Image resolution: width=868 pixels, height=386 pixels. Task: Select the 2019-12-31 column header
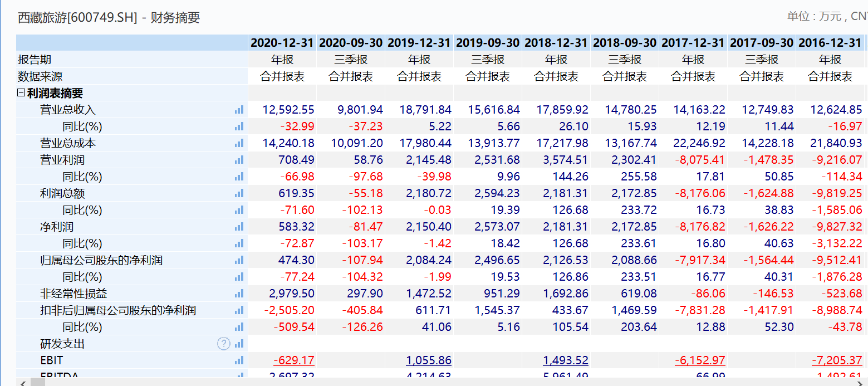419,43
